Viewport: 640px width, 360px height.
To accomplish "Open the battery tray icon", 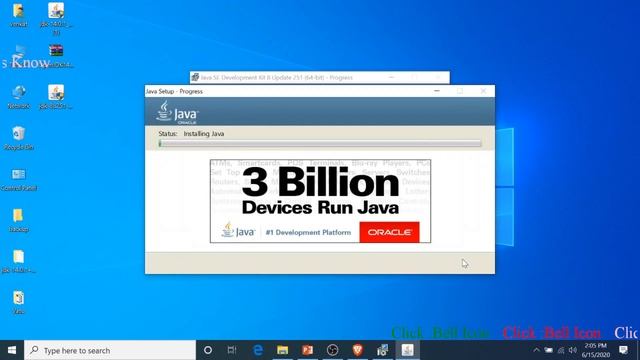I will [x=549, y=350].
